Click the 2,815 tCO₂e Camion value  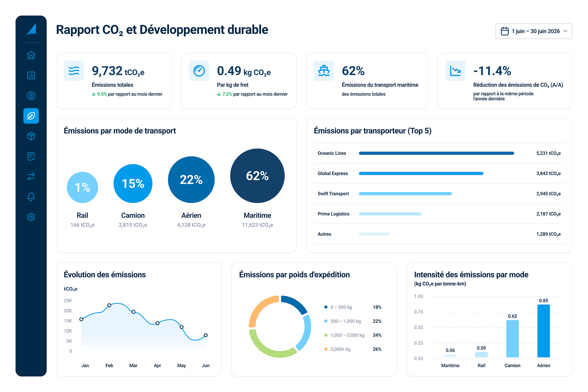[133, 225]
